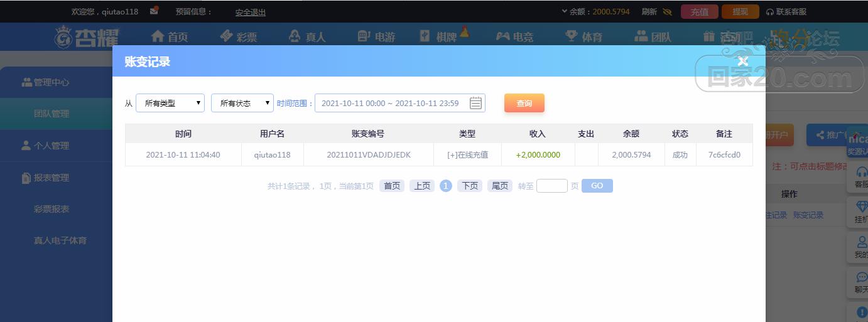868x322 pixels.
Task: Click the headset 联系客服 icon
Action: coord(771,12)
